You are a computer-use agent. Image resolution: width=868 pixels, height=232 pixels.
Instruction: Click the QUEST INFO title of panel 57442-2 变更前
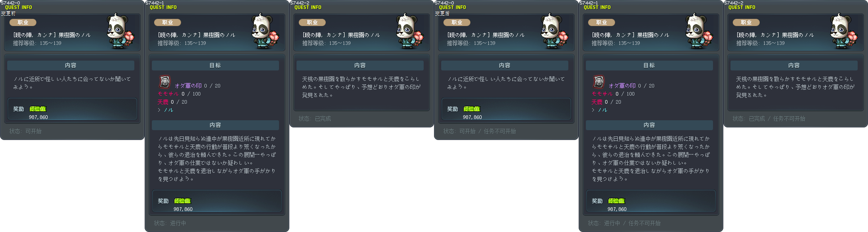pyautogui.click(x=308, y=8)
